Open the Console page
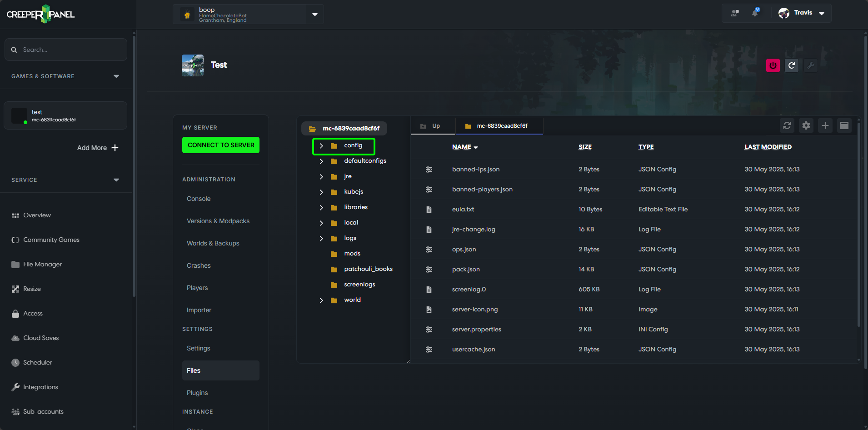868x430 pixels. pyautogui.click(x=198, y=199)
